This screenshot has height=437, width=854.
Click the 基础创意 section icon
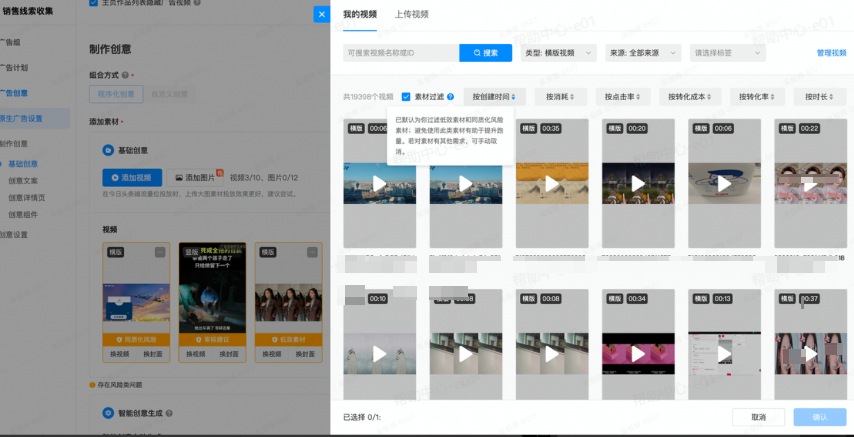click(108, 150)
